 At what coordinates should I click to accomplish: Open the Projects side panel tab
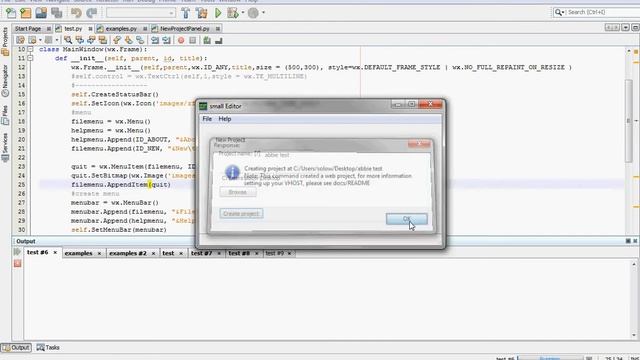(x=5, y=41)
